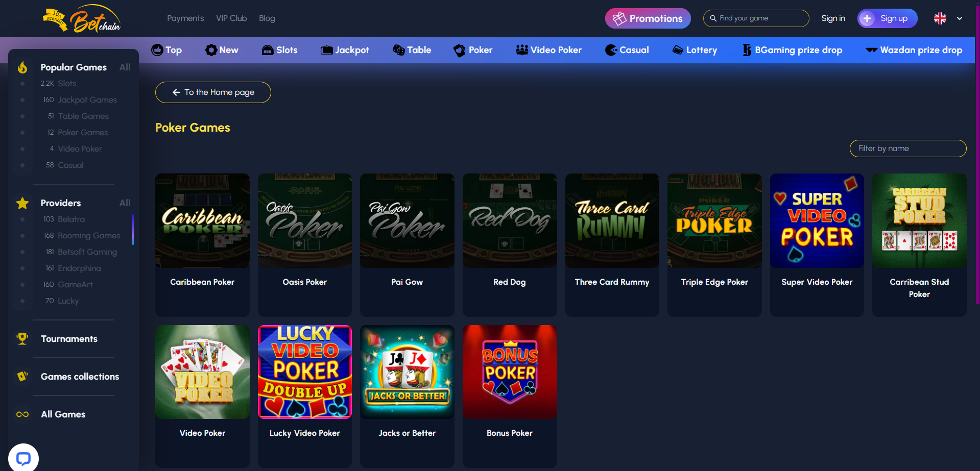Click the BGaming prize drop logo icon
The image size is (980, 471).
[x=747, y=50]
